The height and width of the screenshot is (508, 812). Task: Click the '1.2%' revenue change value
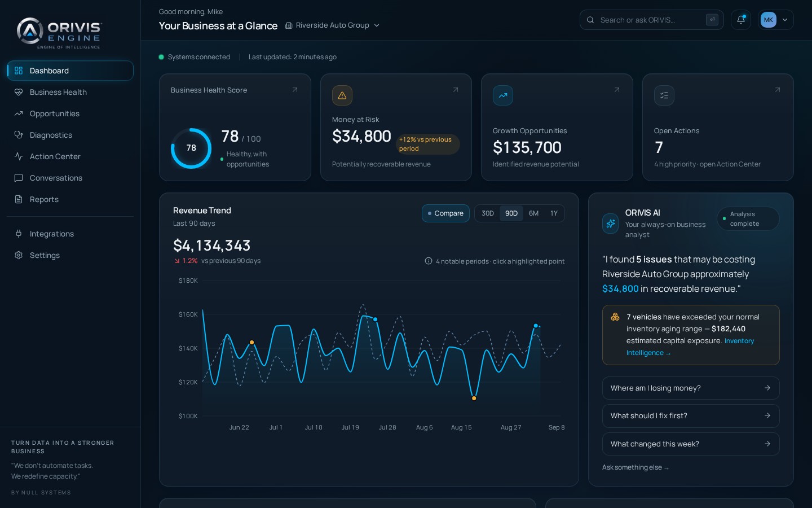(190, 261)
